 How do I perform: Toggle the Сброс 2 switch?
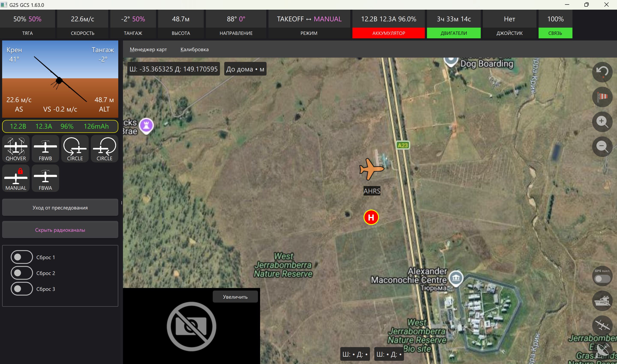tap(22, 273)
